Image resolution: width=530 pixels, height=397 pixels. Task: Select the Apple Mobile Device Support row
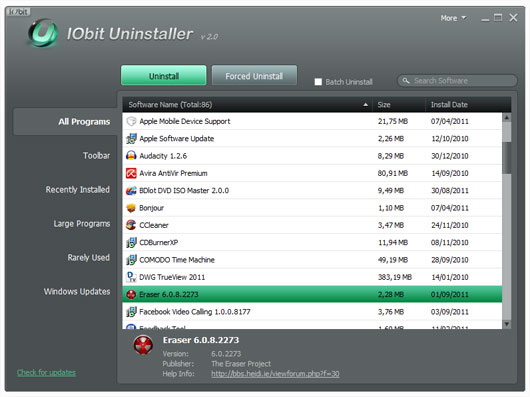tap(312, 121)
